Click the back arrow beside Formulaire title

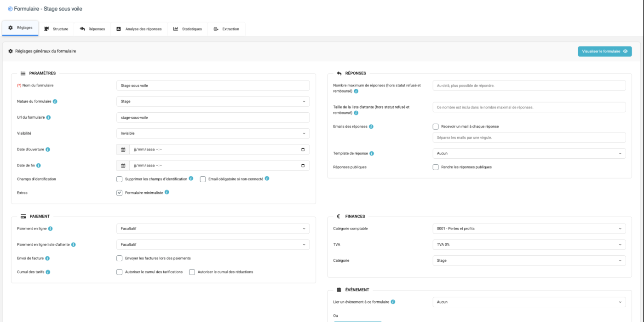point(10,9)
